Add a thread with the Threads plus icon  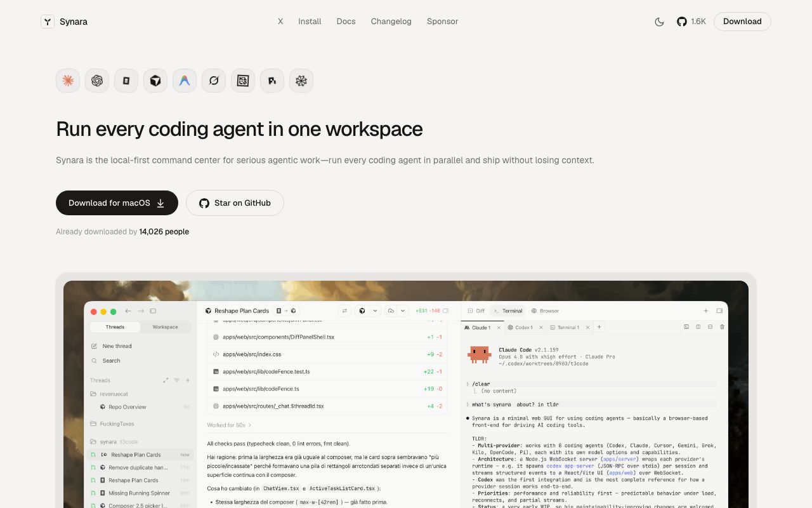point(188,380)
